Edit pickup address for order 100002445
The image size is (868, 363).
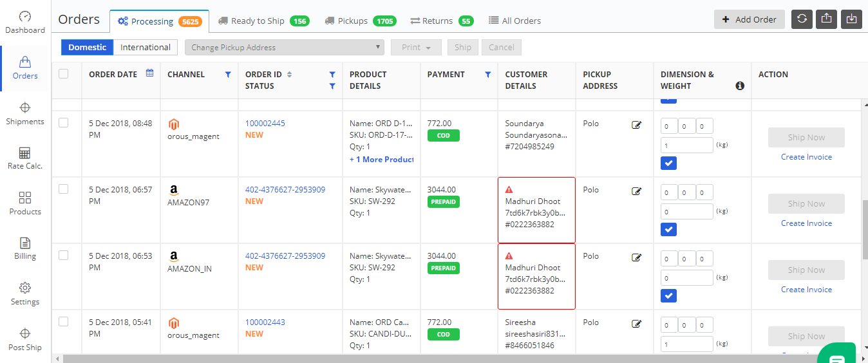coord(637,125)
